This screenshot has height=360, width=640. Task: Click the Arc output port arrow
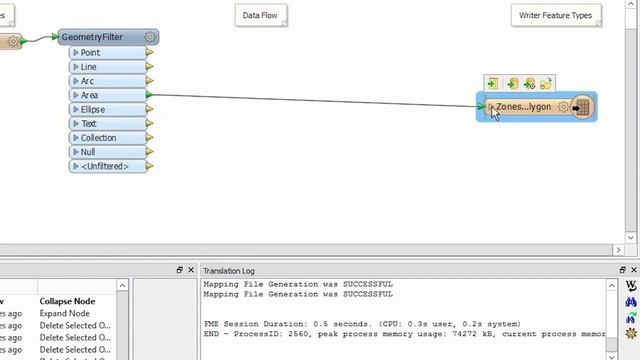[149, 81]
